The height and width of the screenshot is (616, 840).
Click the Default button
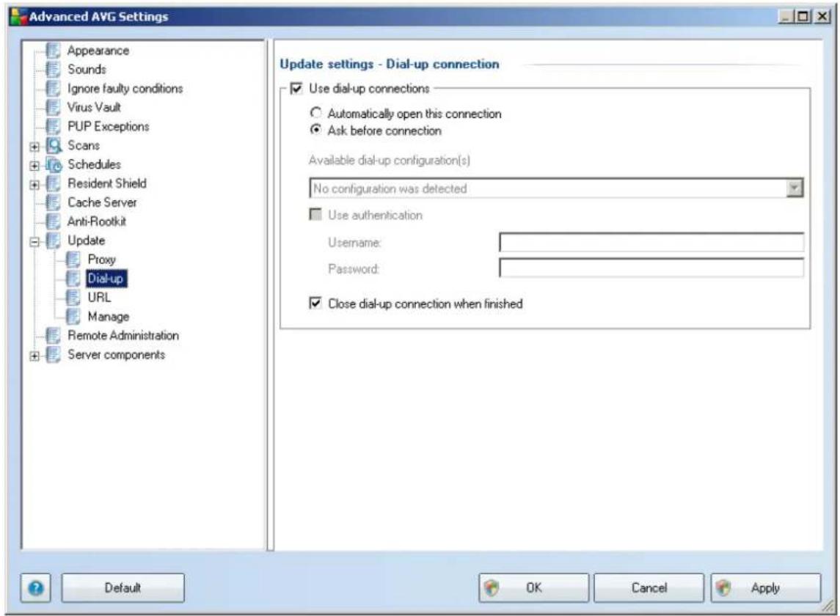tap(123, 588)
